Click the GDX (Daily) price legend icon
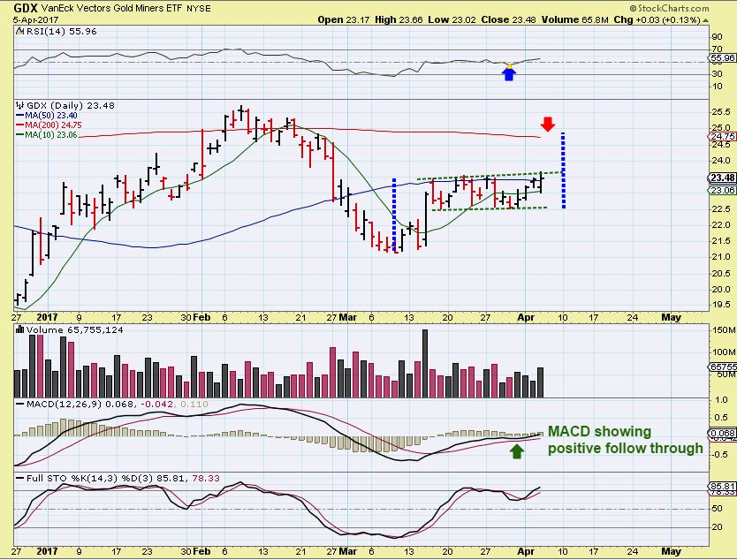 [x=19, y=106]
